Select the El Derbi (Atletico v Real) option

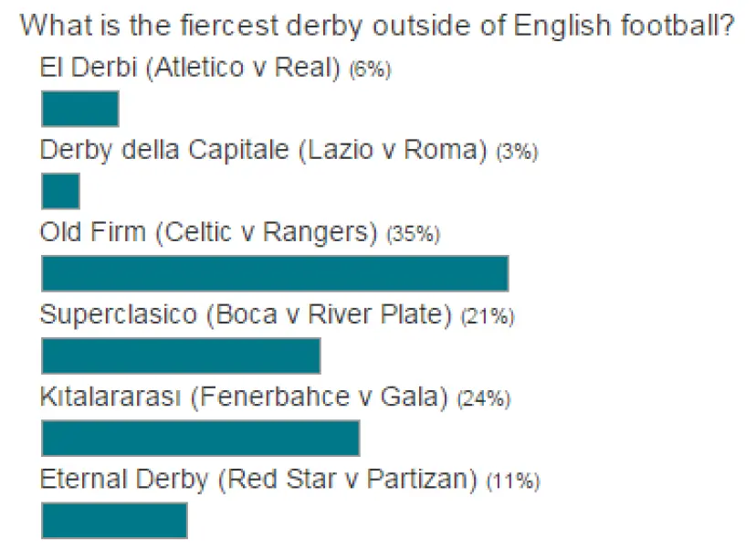click(190, 68)
